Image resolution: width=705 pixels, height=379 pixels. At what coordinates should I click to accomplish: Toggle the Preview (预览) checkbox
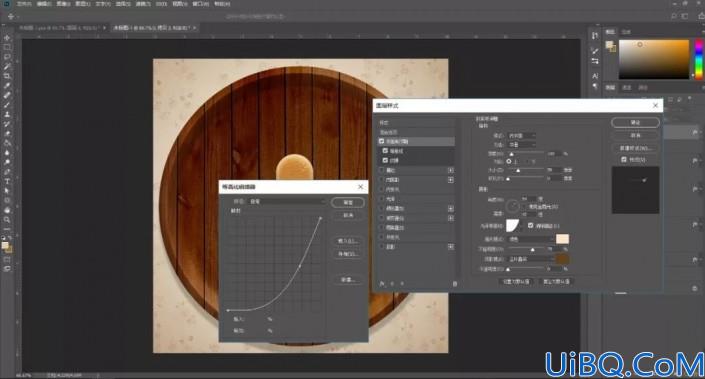click(624, 160)
